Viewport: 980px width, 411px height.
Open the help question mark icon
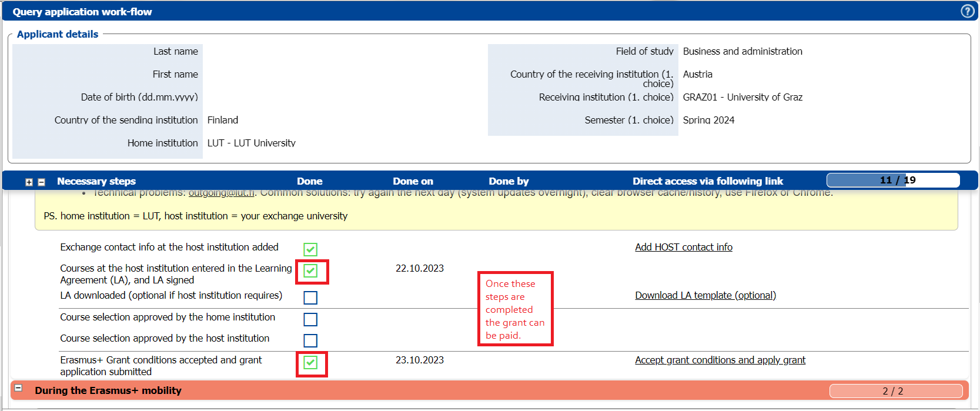pos(967,11)
